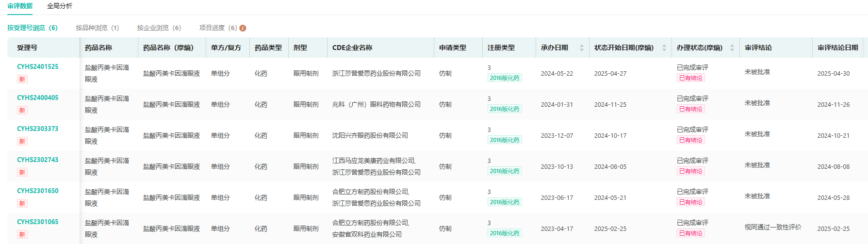The height and width of the screenshot is (244, 868).
Task: Click 已有结论 tag in CYHS2301650 row
Action: pyautogui.click(x=691, y=202)
